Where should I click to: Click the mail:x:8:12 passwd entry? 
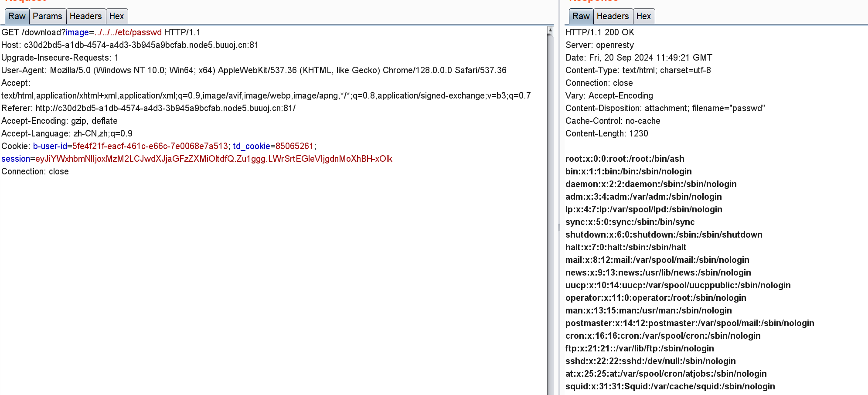coord(657,260)
